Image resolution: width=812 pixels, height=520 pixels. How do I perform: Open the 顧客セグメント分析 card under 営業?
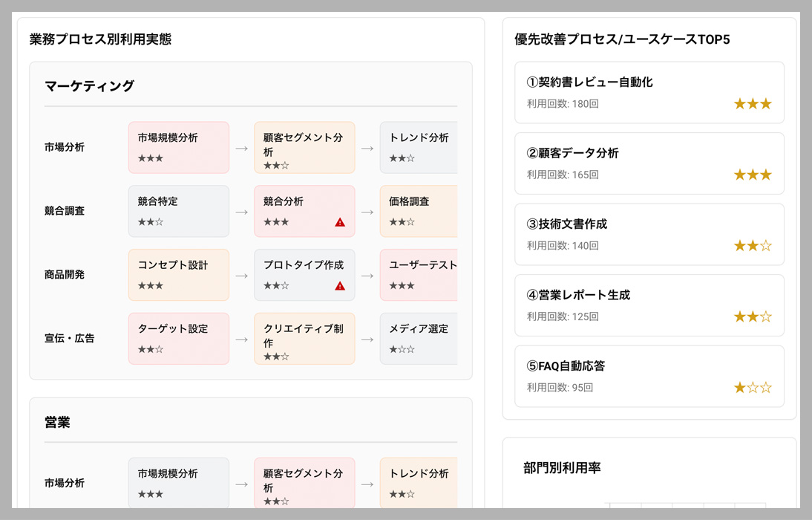[304, 483]
